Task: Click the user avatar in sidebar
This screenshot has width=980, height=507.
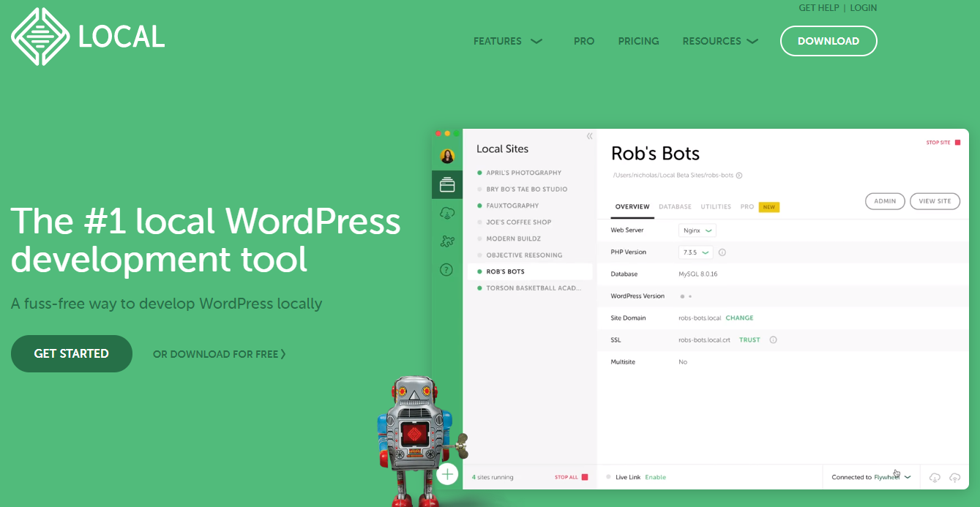Action: click(x=447, y=156)
